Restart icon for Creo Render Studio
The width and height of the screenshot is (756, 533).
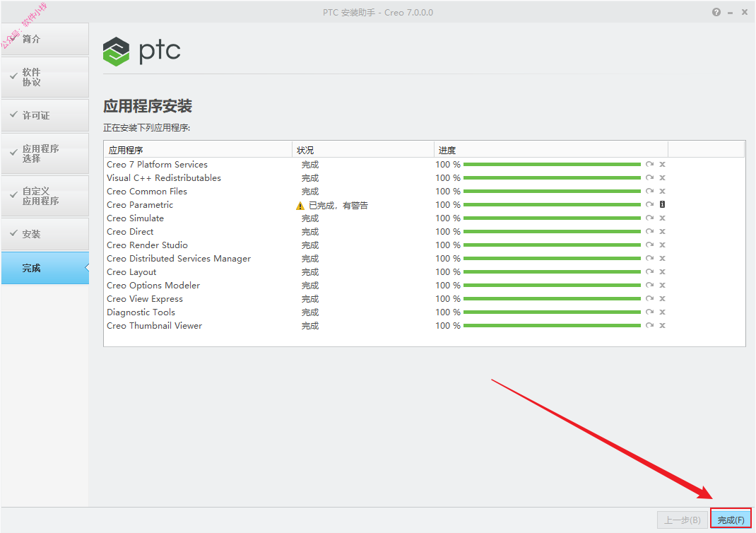point(649,245)
